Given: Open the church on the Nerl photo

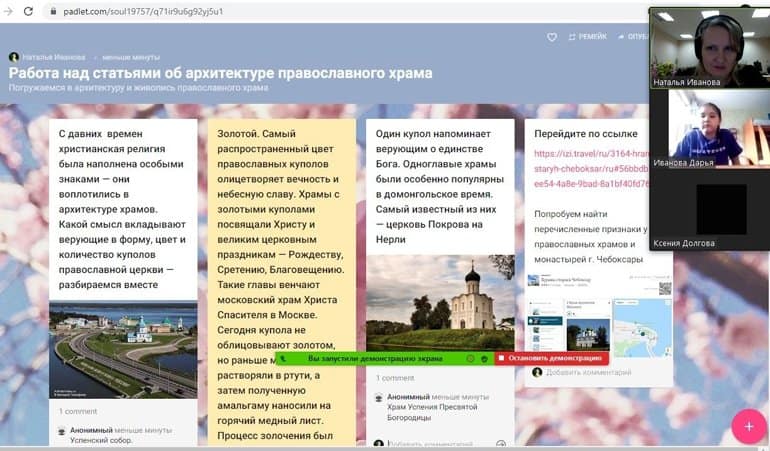Looking at the screenshot, I should tap(440, 304).
